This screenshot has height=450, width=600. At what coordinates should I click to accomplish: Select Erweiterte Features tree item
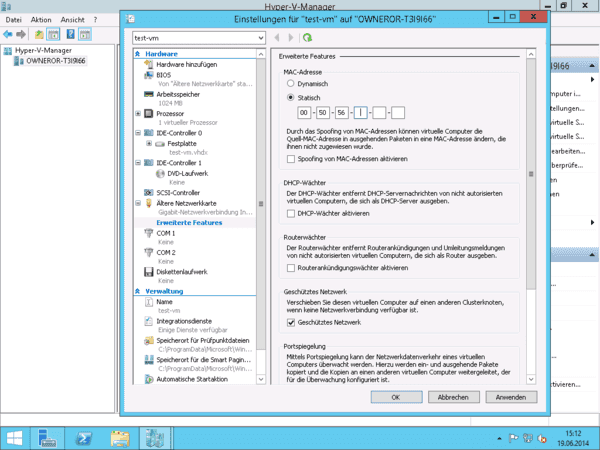coord(189,223)
